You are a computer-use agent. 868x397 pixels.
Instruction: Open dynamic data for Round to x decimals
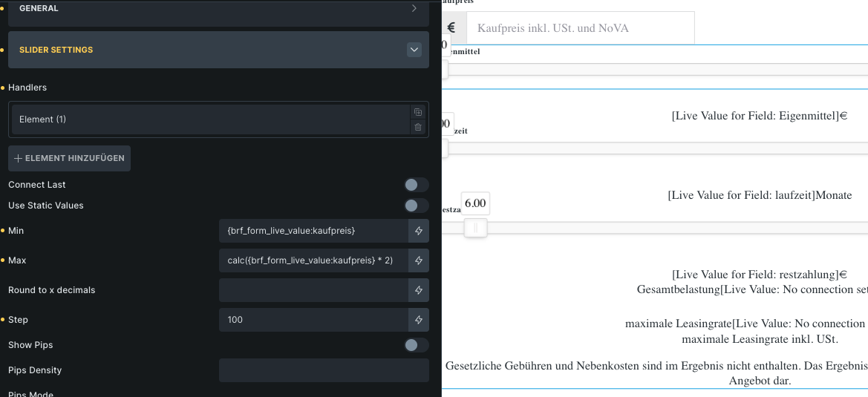coord(419,290)
